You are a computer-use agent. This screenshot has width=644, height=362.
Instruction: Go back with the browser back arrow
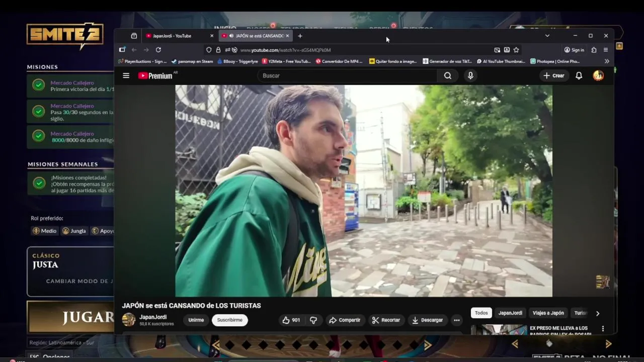134,50
